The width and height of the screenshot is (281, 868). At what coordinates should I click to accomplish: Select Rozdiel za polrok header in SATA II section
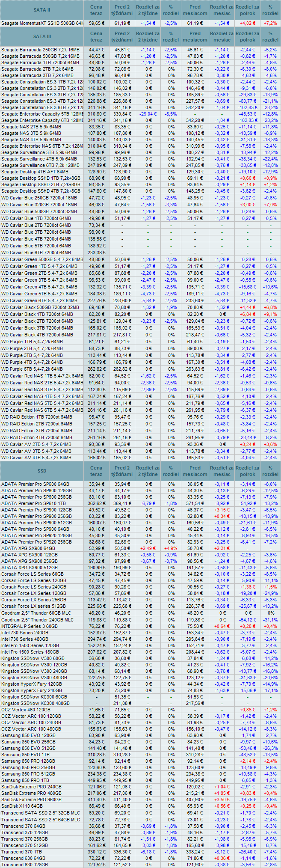(247, 10)
